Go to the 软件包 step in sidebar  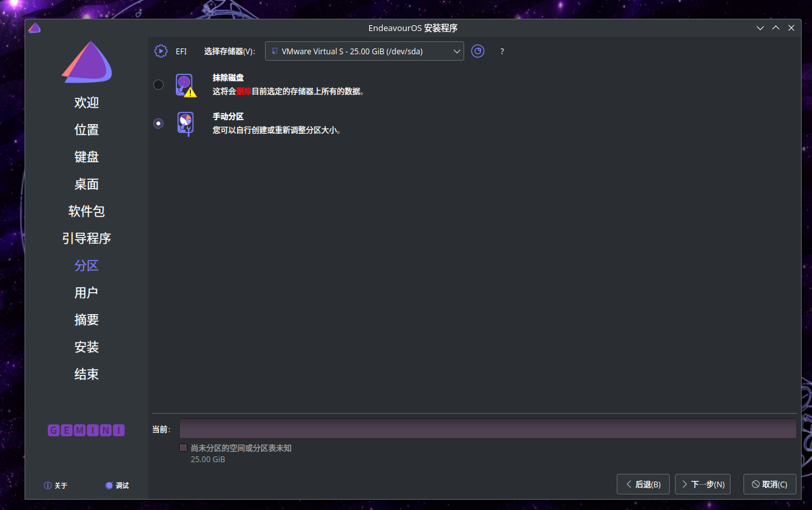pyautogui.click(x=87, y=211)
